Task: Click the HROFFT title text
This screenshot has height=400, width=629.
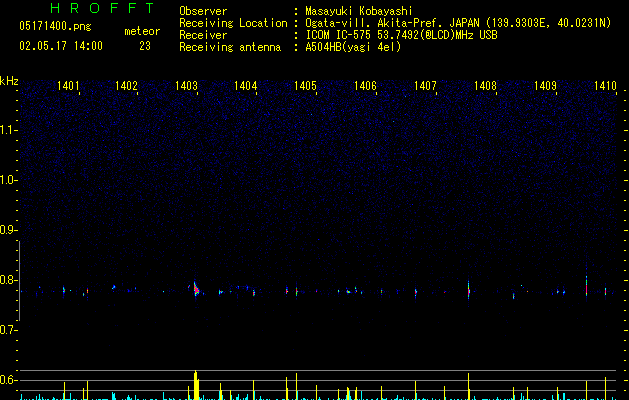Action: 103,8
